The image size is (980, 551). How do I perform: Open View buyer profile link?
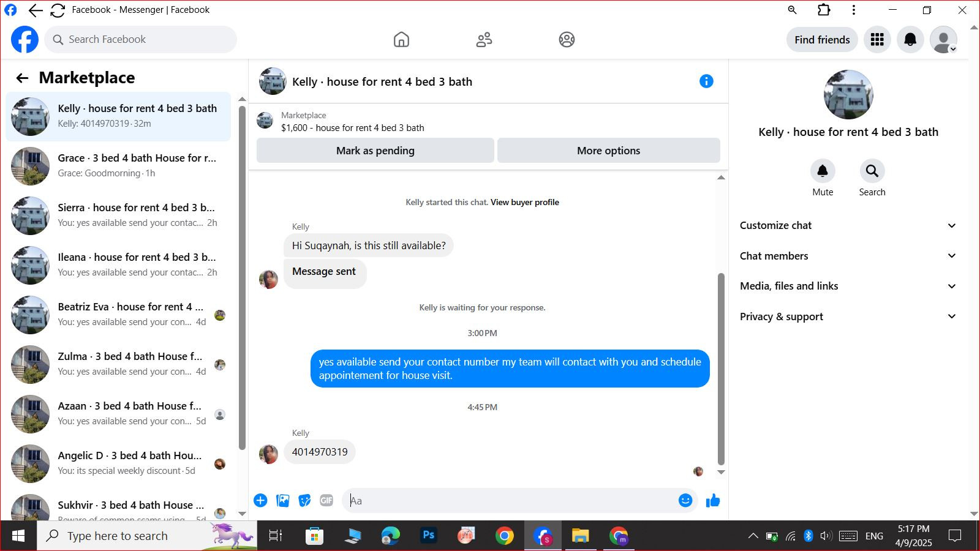(524, 202)
